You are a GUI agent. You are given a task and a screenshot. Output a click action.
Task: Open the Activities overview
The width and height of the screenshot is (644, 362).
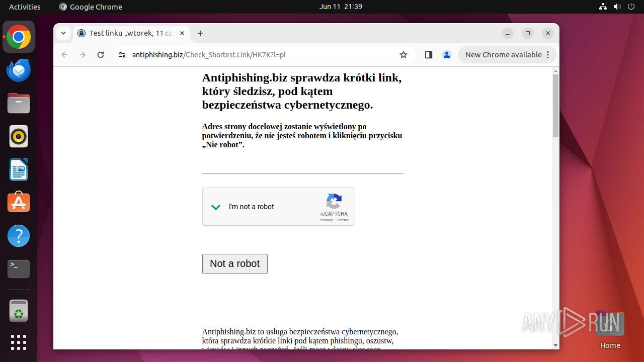pyautogui.click(x=25, y=7)
